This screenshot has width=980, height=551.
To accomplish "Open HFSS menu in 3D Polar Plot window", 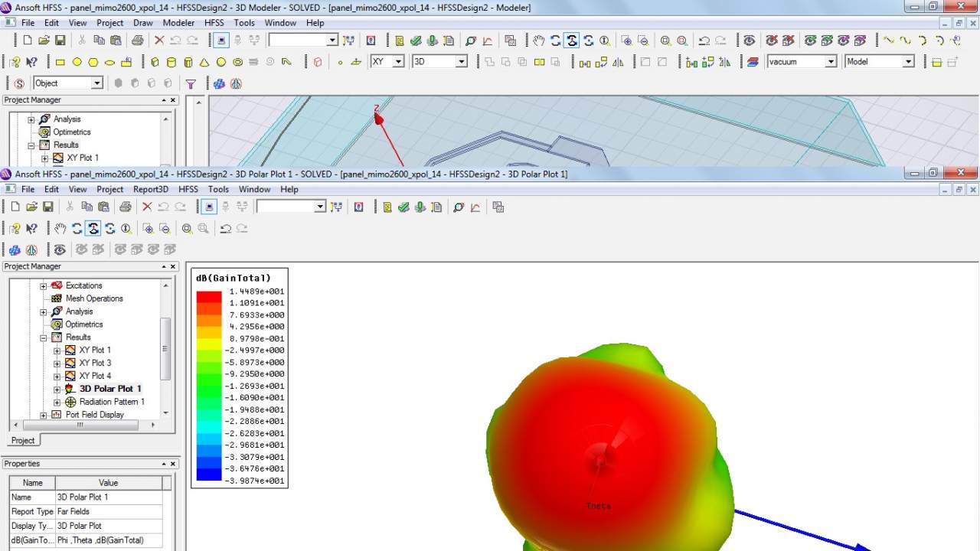I will point(188,189).
